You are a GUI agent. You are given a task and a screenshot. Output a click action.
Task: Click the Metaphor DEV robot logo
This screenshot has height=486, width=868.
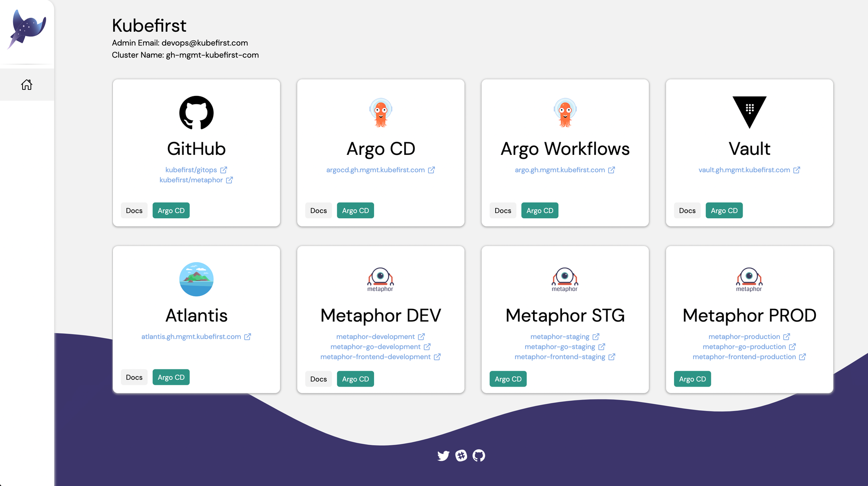click(380, 279)
